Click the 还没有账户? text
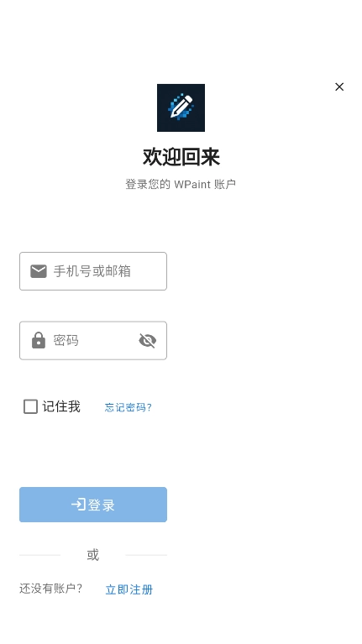This screenshot has height=644, width=362. (x=51, y=589)
